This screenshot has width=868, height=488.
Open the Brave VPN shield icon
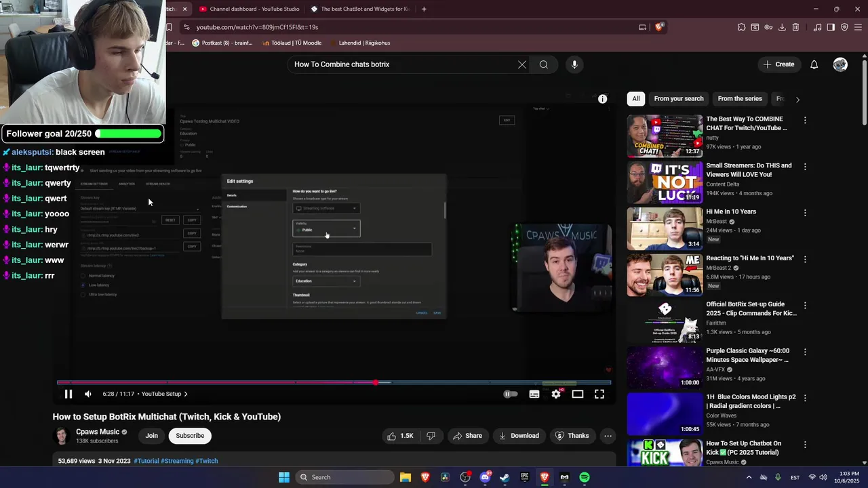coord(844,27)
